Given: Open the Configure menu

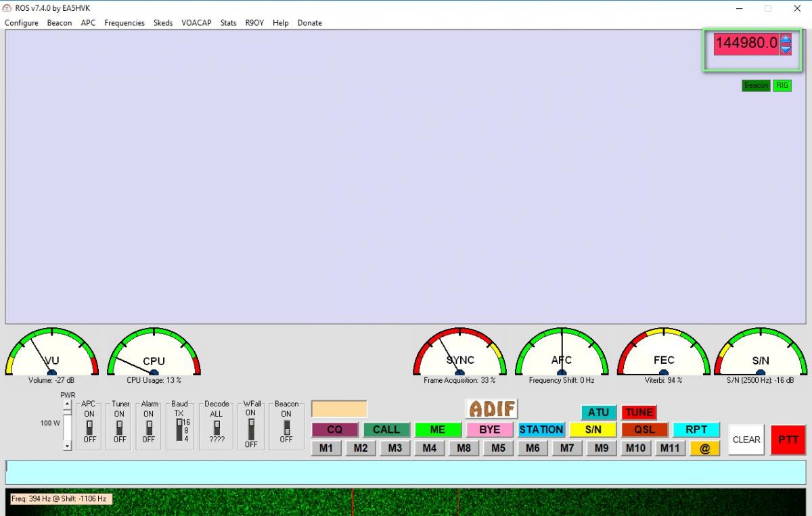Looking at the screenshot, I should 22,23.
